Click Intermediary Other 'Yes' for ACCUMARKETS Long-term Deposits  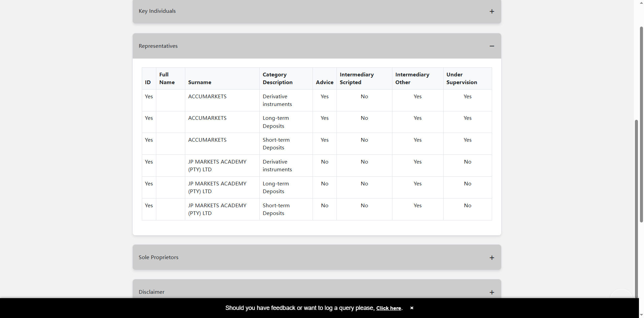(418, 118)
